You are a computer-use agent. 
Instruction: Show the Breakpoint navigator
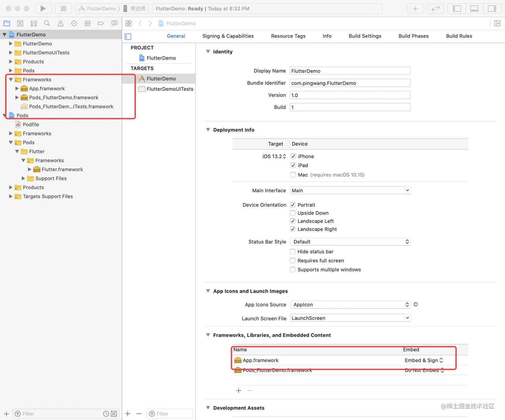click(x=101, y=23)
